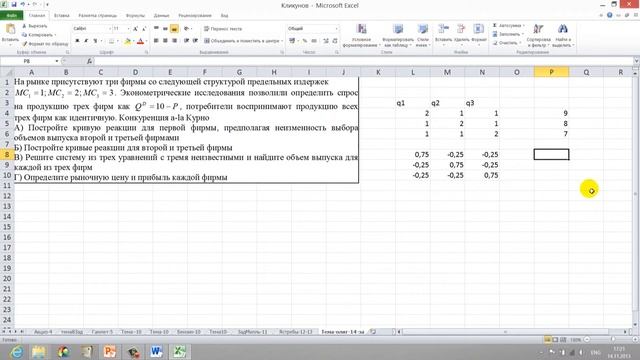This screenshot has height=360, width=640.
Task: Click Cut (Вырезать) in clipboard group
Action: (x=35, y=26)
